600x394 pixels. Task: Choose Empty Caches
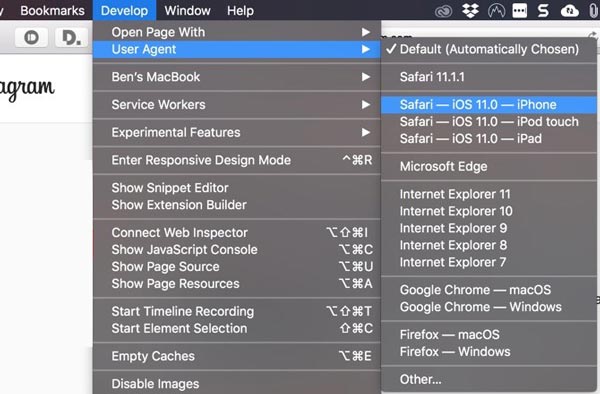(x=237, y=356)
